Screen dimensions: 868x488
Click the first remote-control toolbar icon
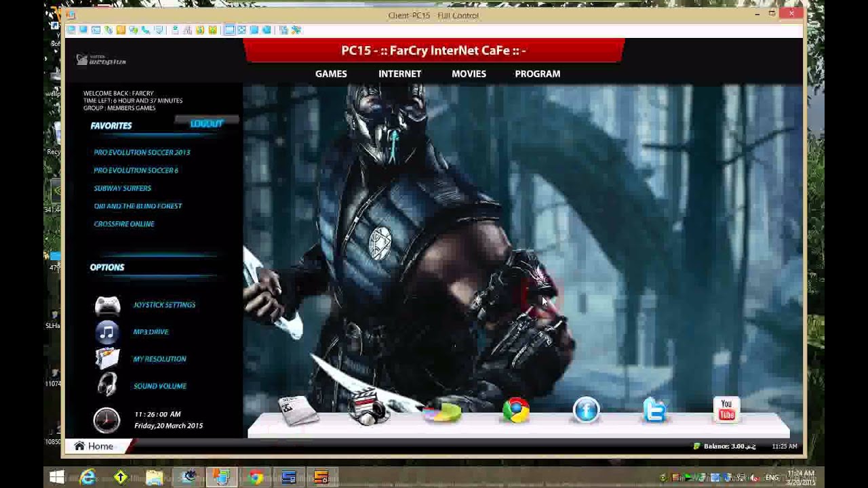71,30
